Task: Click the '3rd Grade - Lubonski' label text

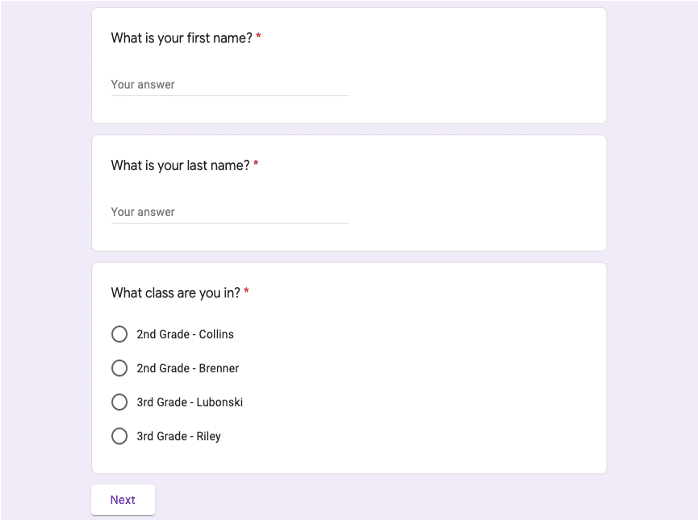Action: point(190,402)
